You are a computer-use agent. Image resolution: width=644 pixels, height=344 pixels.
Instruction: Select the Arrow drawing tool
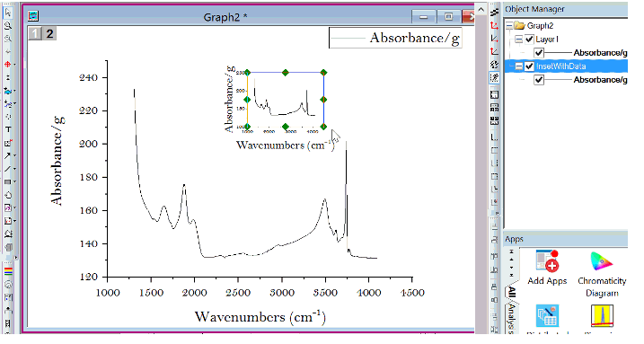tap(7, 156)
